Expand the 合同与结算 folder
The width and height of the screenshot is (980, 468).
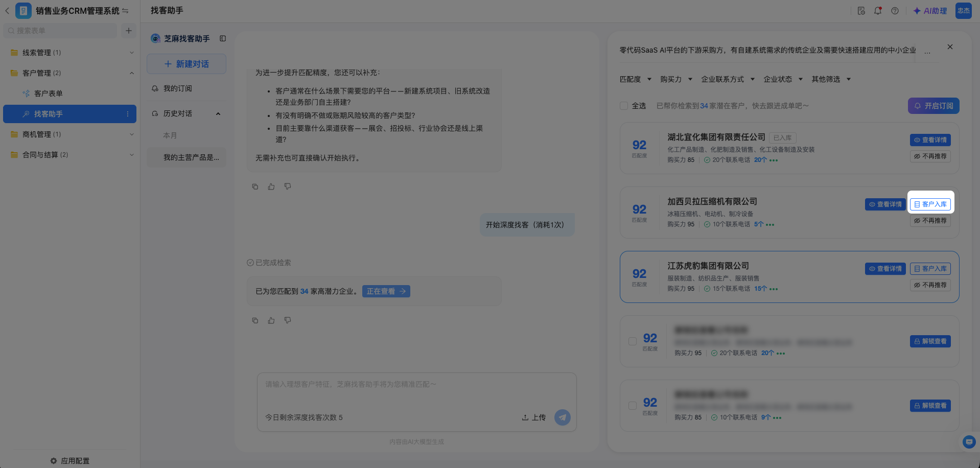point(70,155)
